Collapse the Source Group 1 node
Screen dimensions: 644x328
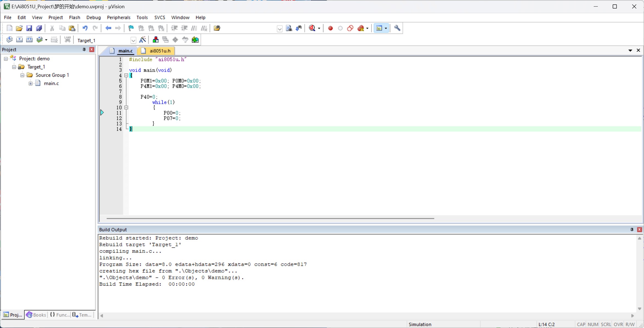coord(22,75)
